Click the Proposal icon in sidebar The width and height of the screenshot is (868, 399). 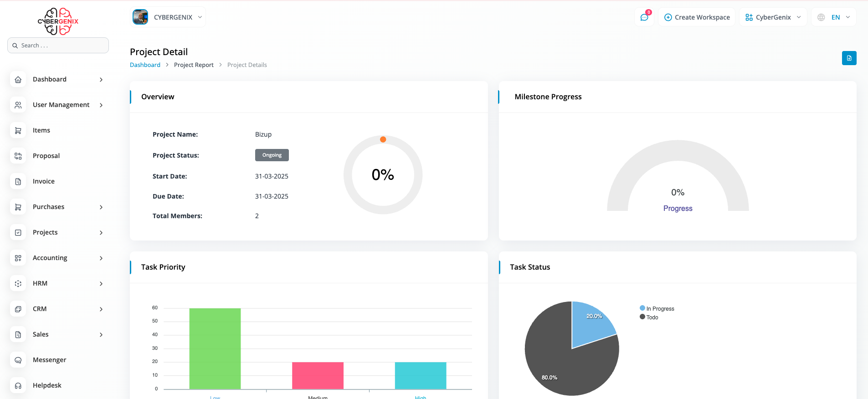(x=18, y=156)
